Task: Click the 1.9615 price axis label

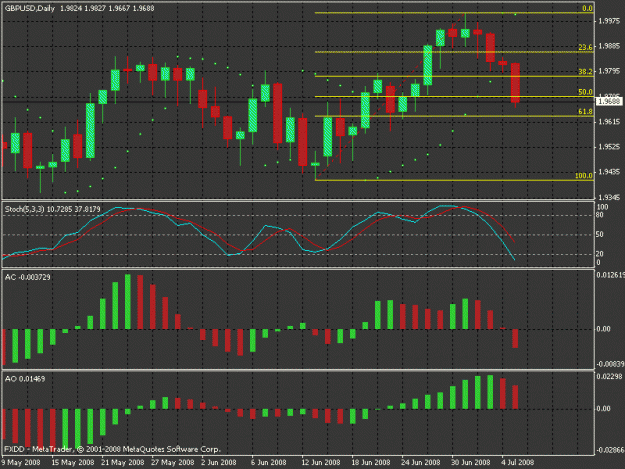Action: (x=609, y=122)
